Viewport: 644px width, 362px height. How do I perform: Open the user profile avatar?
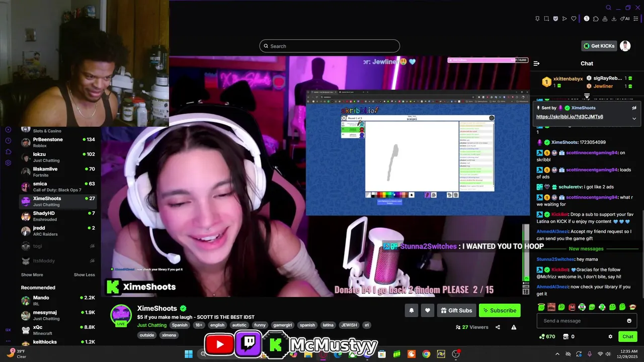click(x=625, y=46)
